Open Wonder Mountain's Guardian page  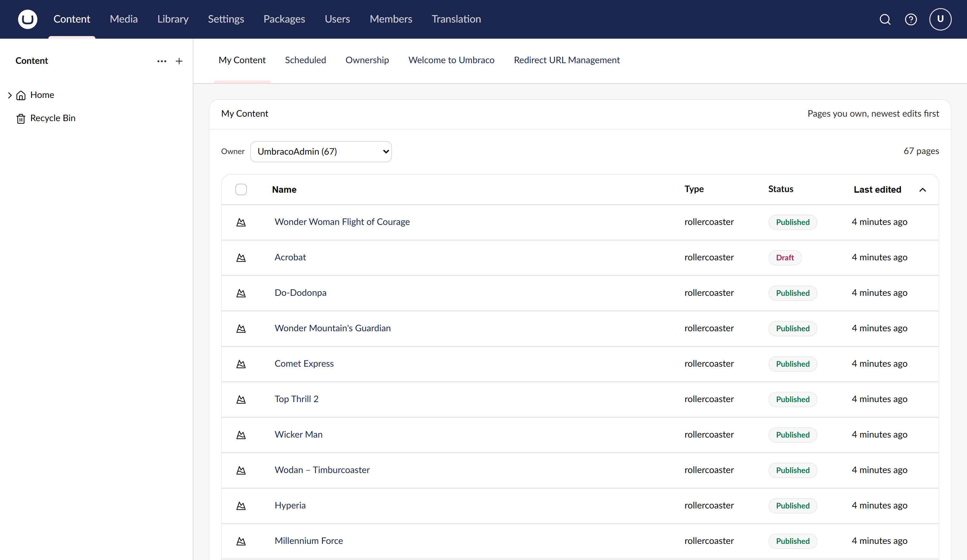click(332, 328)
